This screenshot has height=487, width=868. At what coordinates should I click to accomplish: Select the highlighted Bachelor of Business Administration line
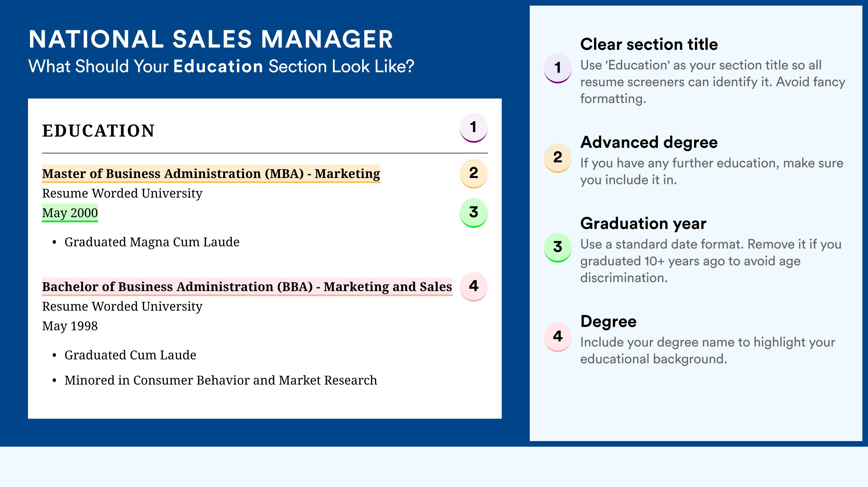click(247, 287)
